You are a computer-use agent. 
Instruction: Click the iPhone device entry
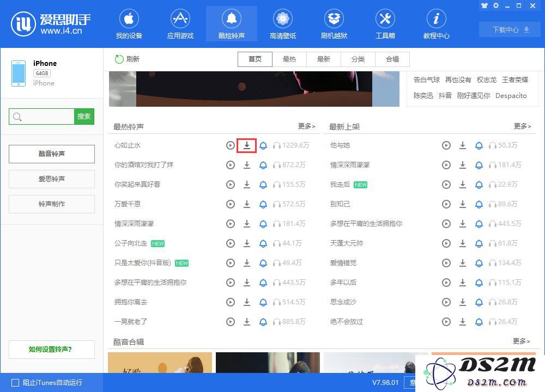pos(51,73)
